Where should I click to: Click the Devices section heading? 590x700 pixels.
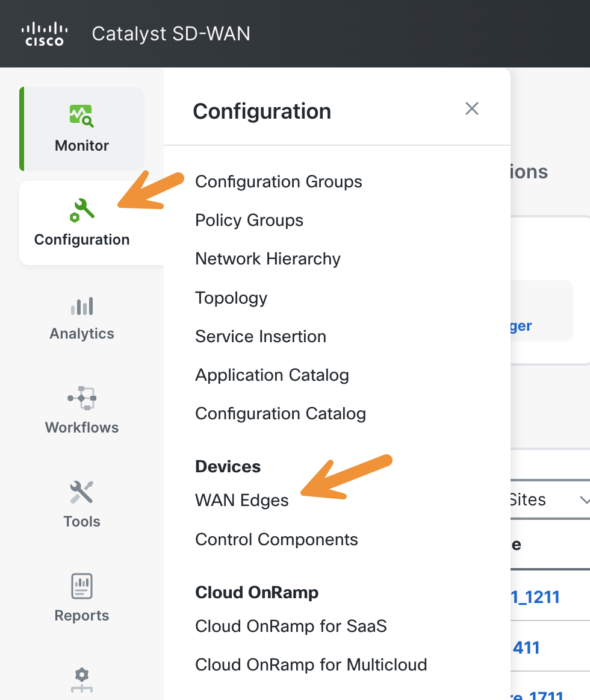pos(228,466)
